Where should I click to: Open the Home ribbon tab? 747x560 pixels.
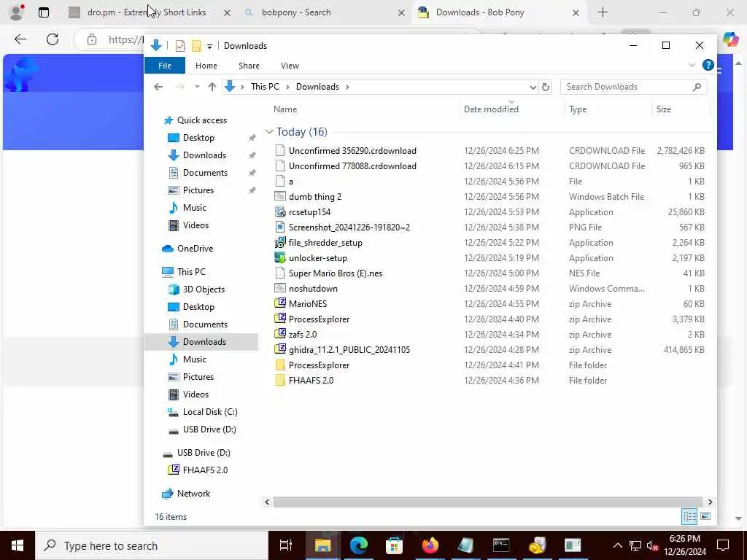(206, 66)
